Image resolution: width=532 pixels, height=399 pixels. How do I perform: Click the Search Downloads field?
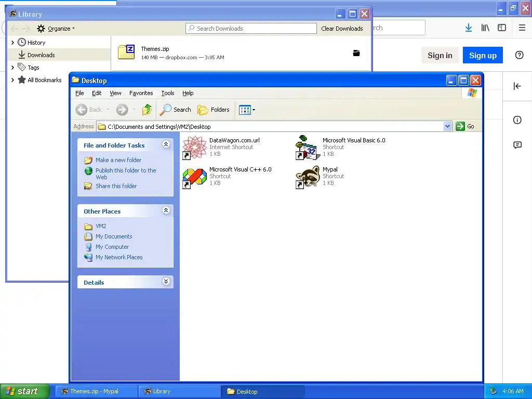[251, 29]
